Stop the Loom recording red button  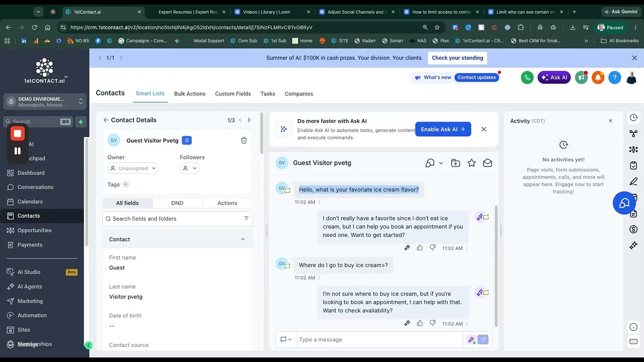(18, 134)
